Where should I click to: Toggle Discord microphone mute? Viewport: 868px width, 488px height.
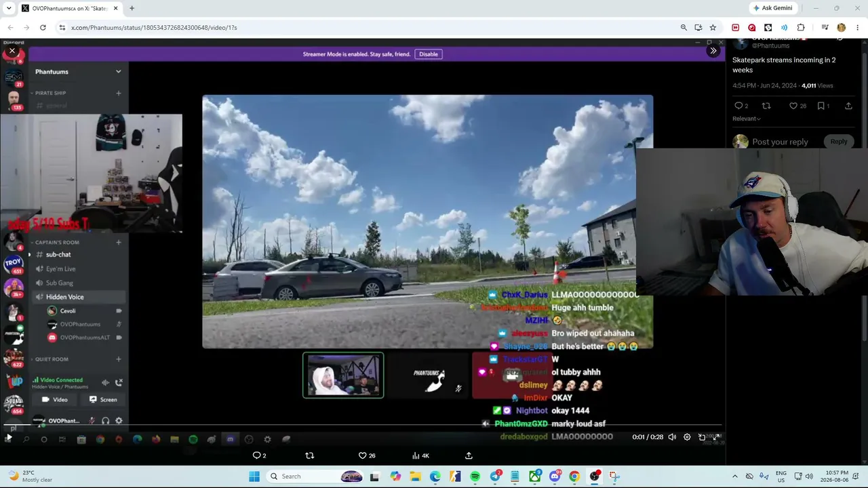[92, 421]
